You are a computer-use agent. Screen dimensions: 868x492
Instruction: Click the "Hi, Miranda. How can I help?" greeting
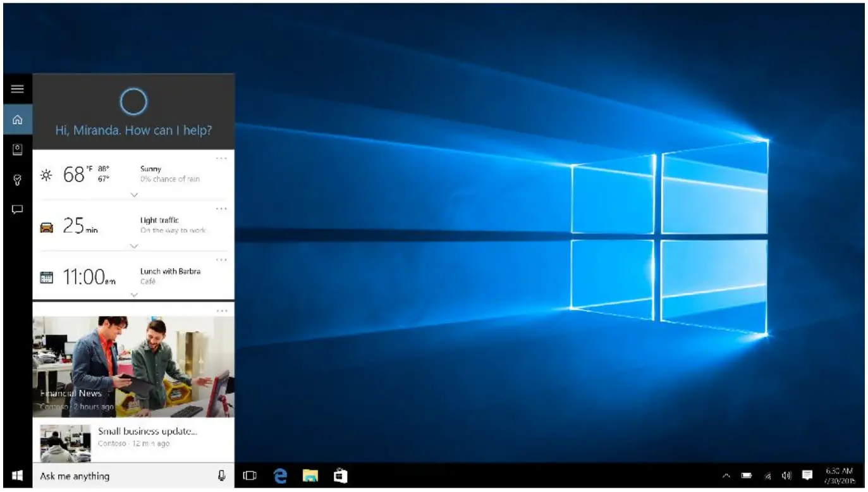click(133, 131)
